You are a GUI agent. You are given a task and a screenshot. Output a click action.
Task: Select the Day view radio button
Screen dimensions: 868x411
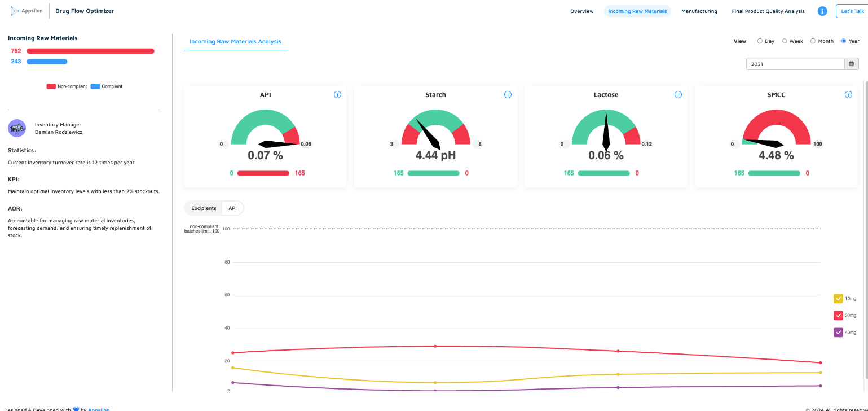(x=760, y=41)
